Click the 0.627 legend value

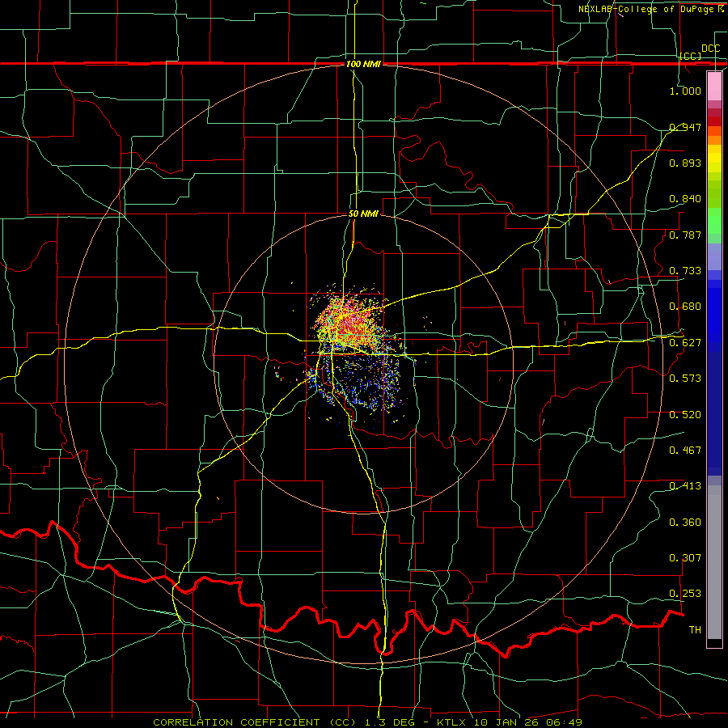click(x=685, y=343)
